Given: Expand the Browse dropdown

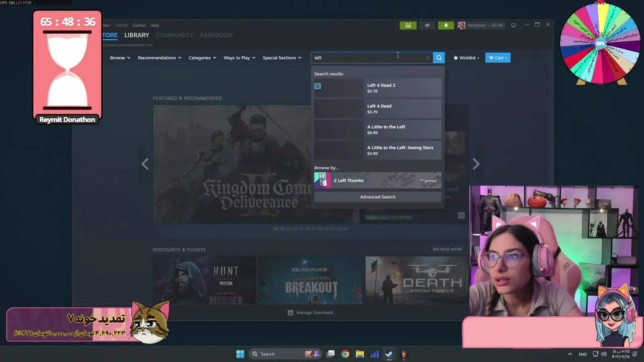Looking at the screenshot, I should (120, 58).
